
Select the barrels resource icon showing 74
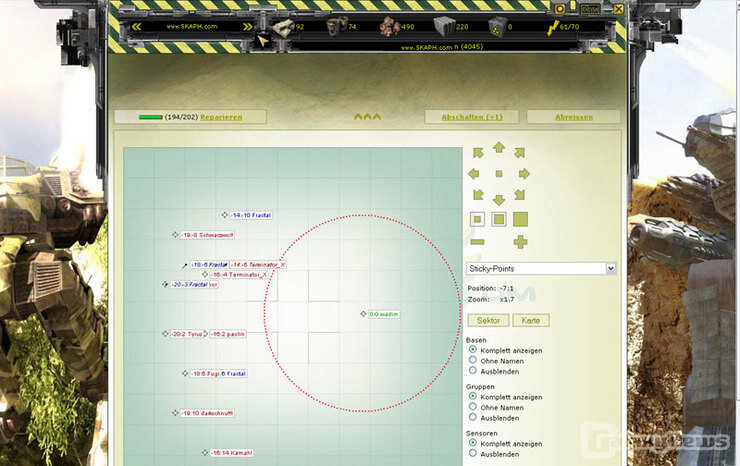tap(337, 26)
